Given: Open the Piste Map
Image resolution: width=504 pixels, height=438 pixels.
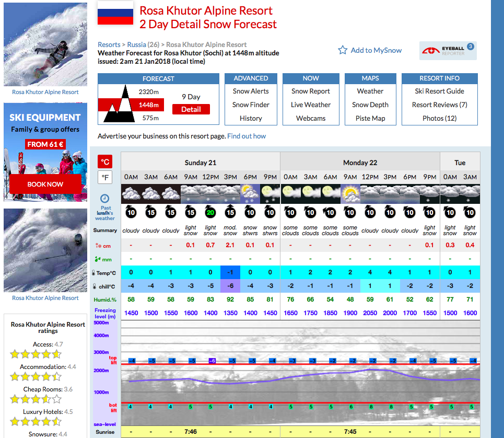Looking at the screenshot, I should pos(370,118).
